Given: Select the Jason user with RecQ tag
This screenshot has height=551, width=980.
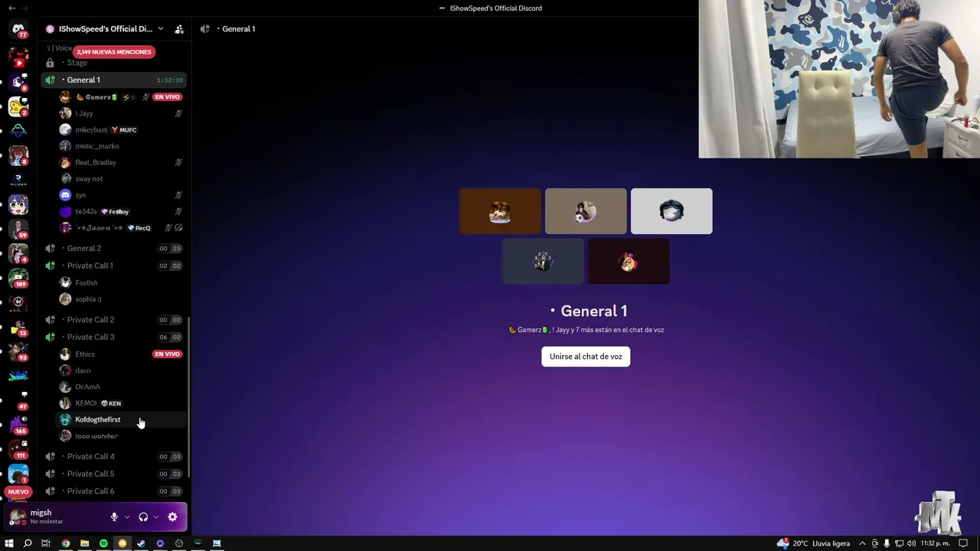Looking at the screenshot, I should [121, 228].
